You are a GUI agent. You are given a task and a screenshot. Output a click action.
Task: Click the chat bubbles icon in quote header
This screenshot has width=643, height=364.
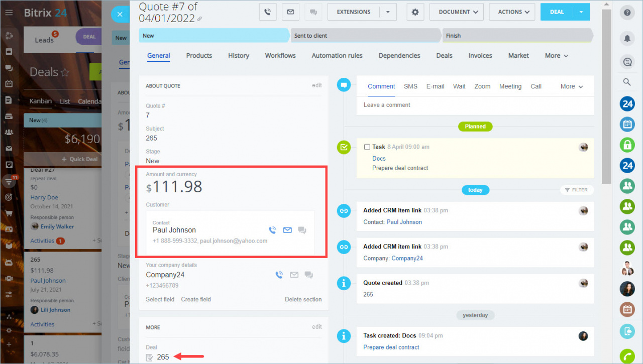[x=313, y=12]
